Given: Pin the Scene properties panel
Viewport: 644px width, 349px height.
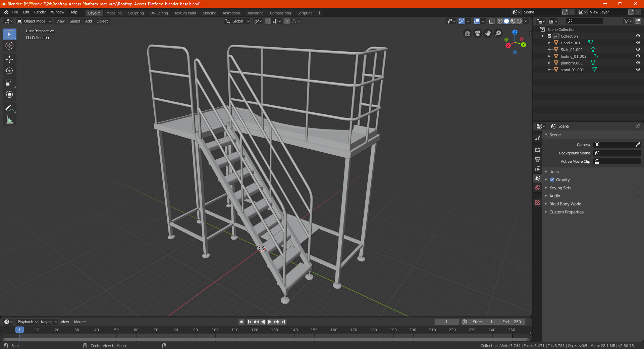Looking at the screenshot, I should tap(638, 126).
